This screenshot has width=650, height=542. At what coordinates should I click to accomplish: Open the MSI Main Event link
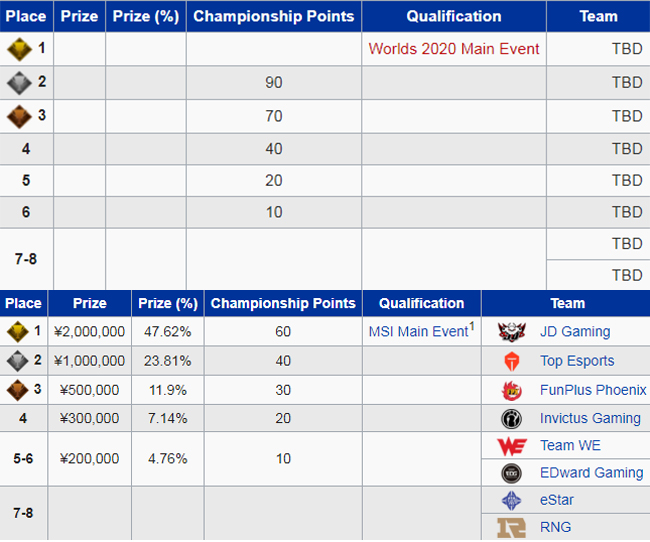pos(418,332)
